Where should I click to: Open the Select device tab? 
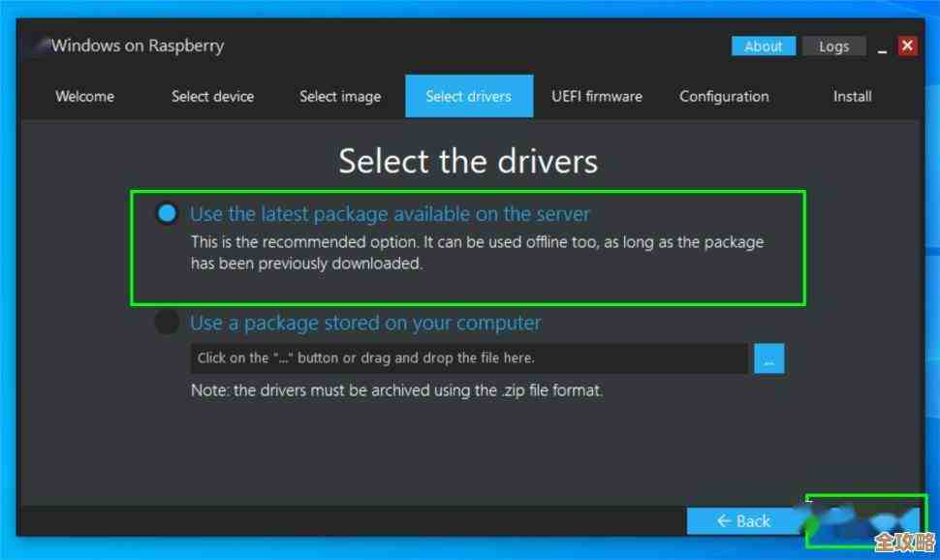click(212, 96)
